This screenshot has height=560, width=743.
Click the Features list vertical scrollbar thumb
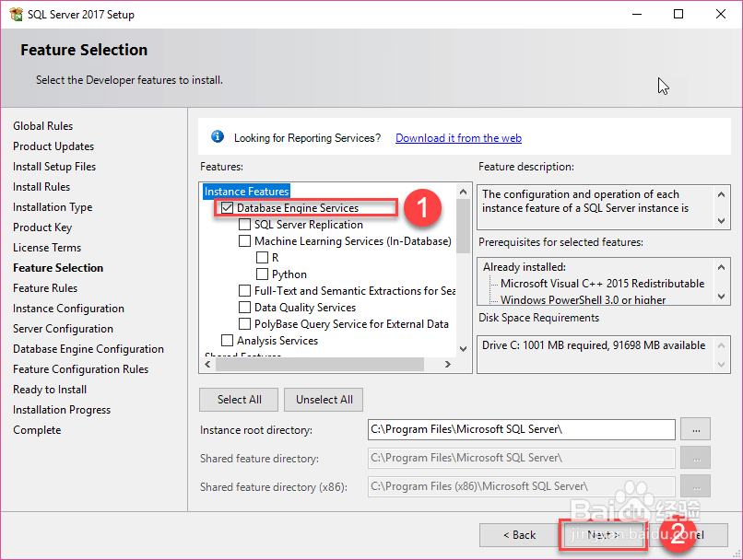click(464, 227)
